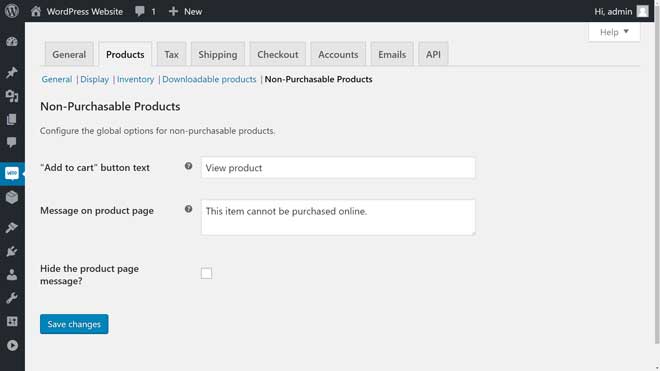Open the Hi, admin account menu

(621, 11)
